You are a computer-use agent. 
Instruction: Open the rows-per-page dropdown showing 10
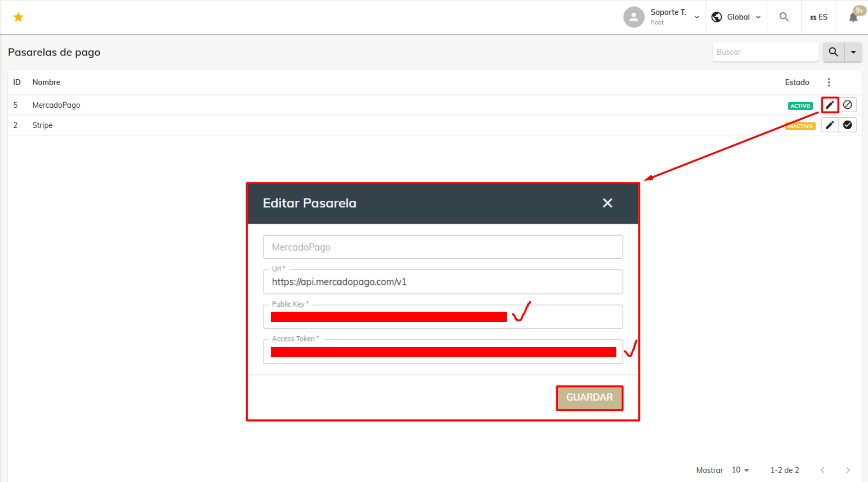[x=740, y=470]
